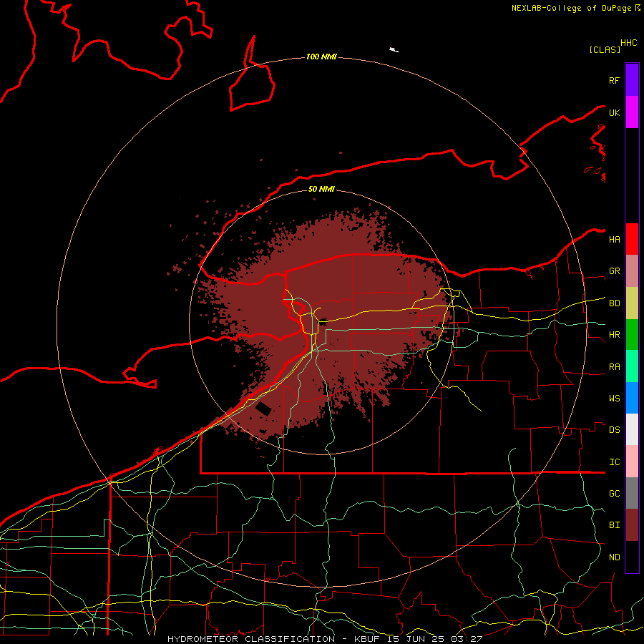644x644 pixels.
Task: Click the IC legend label
Action: tap(614, 462)
